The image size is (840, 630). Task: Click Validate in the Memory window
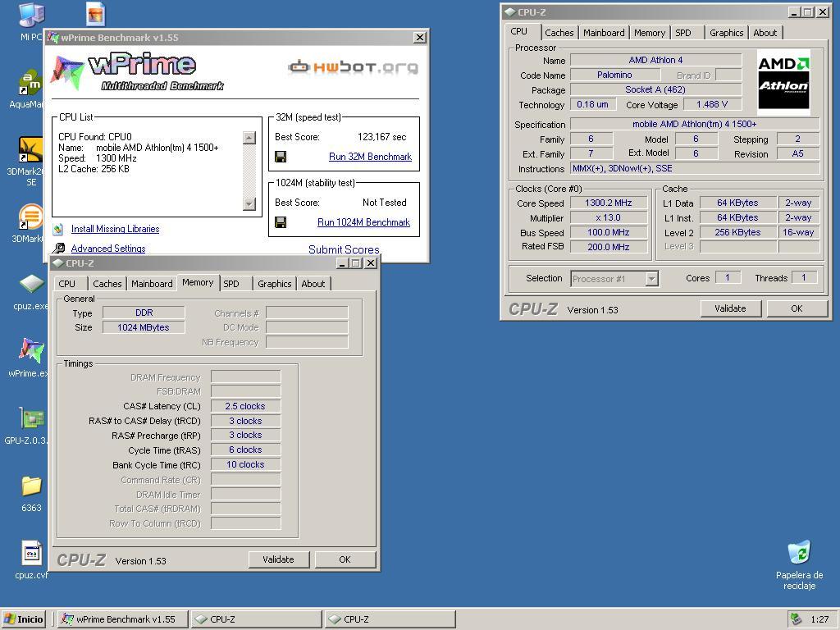(279, 559)
